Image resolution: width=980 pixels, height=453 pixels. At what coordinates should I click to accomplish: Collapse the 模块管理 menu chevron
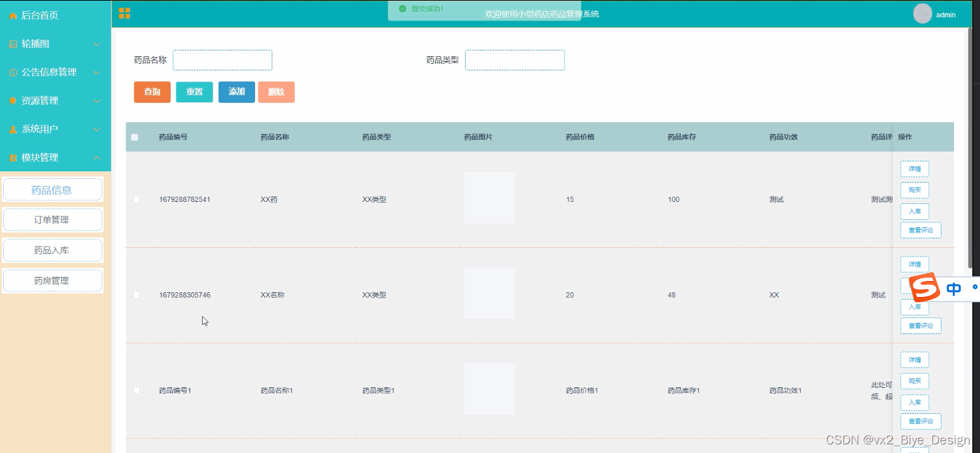97,157
